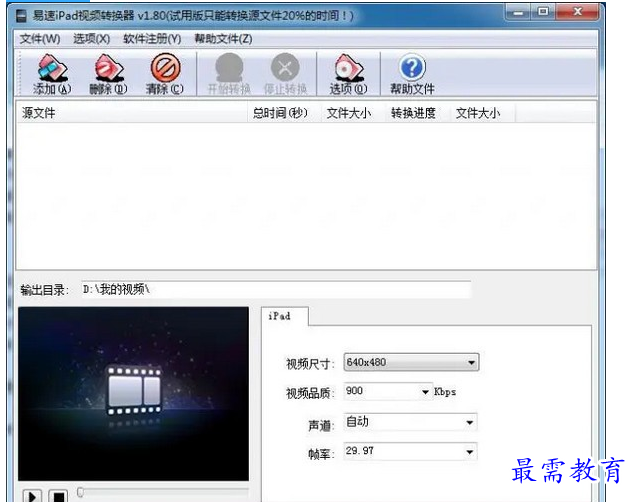Click the greyed Start Conversion (开始转换) icon

point(229,74)
